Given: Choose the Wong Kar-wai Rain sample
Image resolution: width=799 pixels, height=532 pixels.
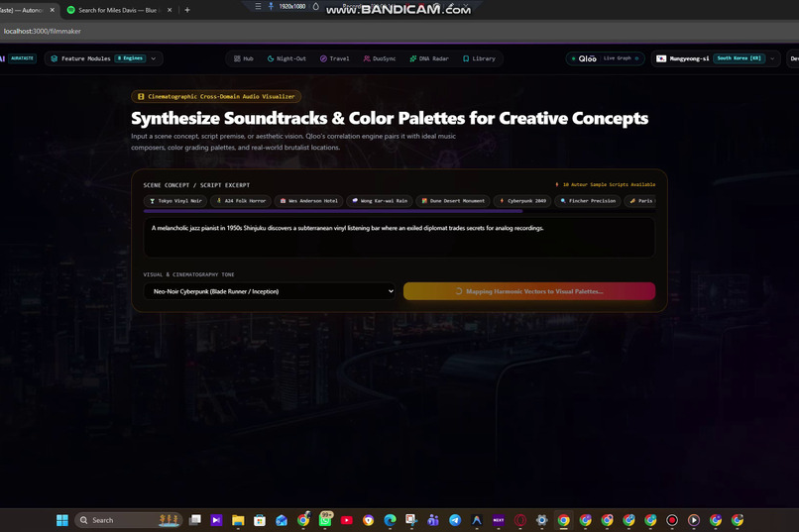Looking at the screenshot, I should [379, 201].
